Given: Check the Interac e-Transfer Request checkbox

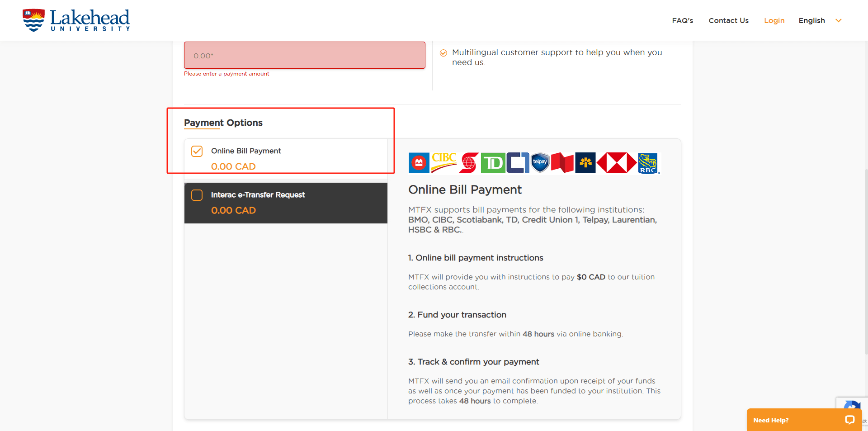Looking at the screenshot, I should click(x=197, y=195).
